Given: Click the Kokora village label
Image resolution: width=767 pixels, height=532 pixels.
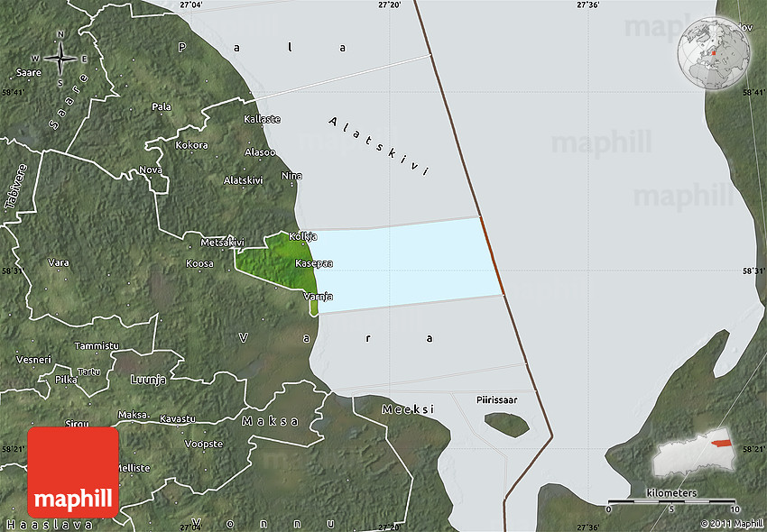Looking at the screenshot, I should coord(192,145).
